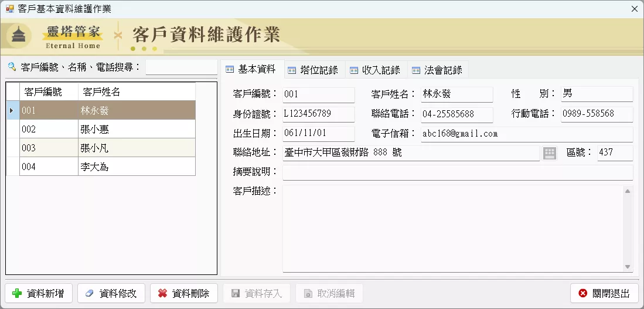Click the 客戶描述 scrollbar down arrow
Screen dimensions: 644x309
pos(628,267)
